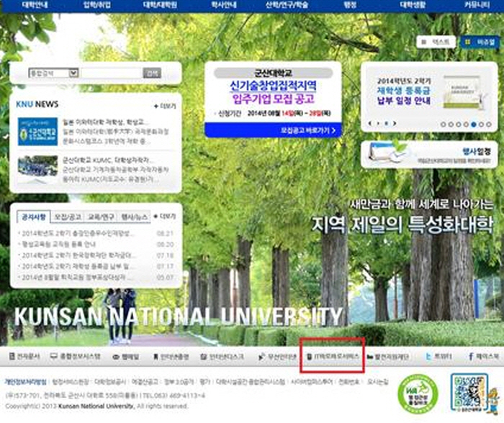Select the 공지사항 notice tab
The image size is (504, 423).
pos(34,217)
